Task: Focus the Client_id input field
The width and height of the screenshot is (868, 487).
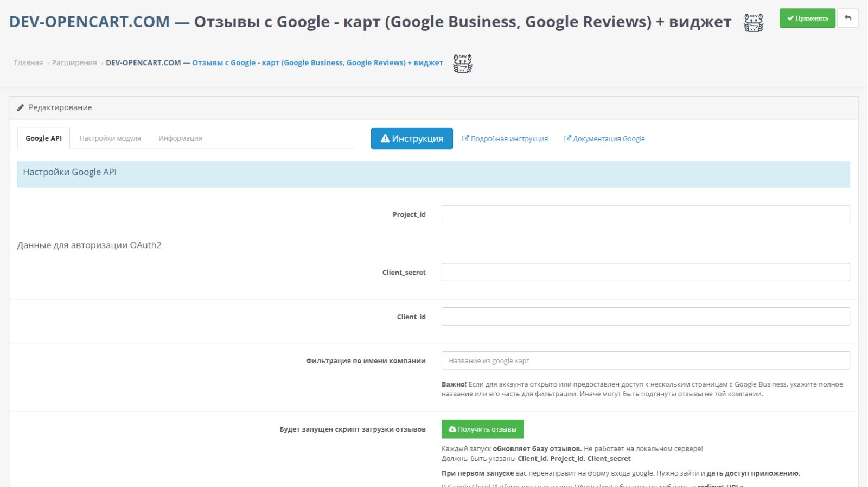Action: (x=646, y=317)
